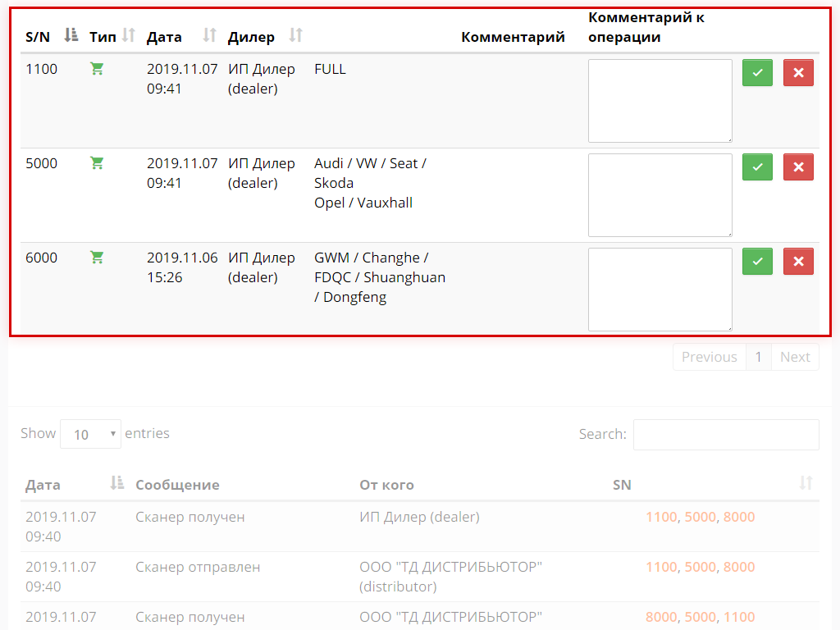This screenshot has width=840, height=630.
Task: Sort the table by Тип column
Action: pos(128,35)
